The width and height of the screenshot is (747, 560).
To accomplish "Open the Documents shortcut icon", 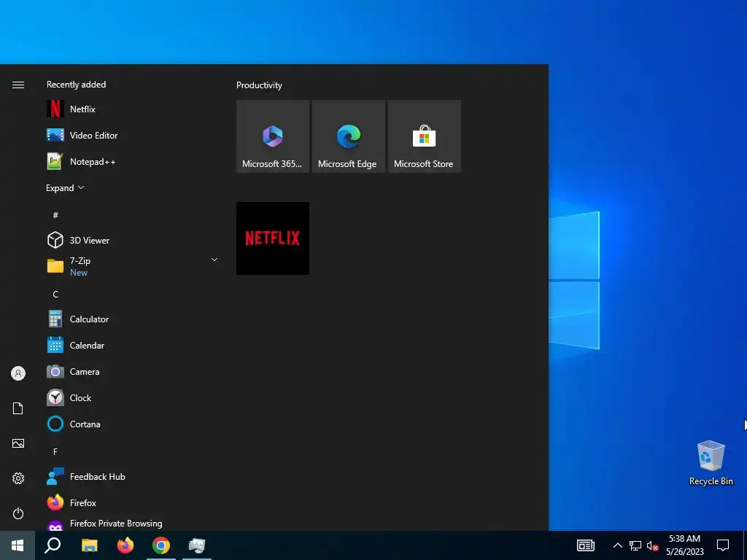I will coord(18,408).
